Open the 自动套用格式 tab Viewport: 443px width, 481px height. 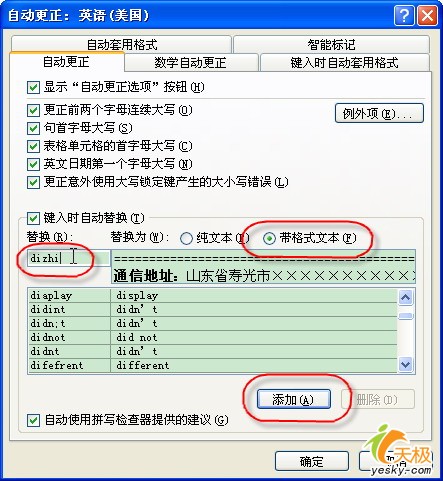click(x=121, y=44)
